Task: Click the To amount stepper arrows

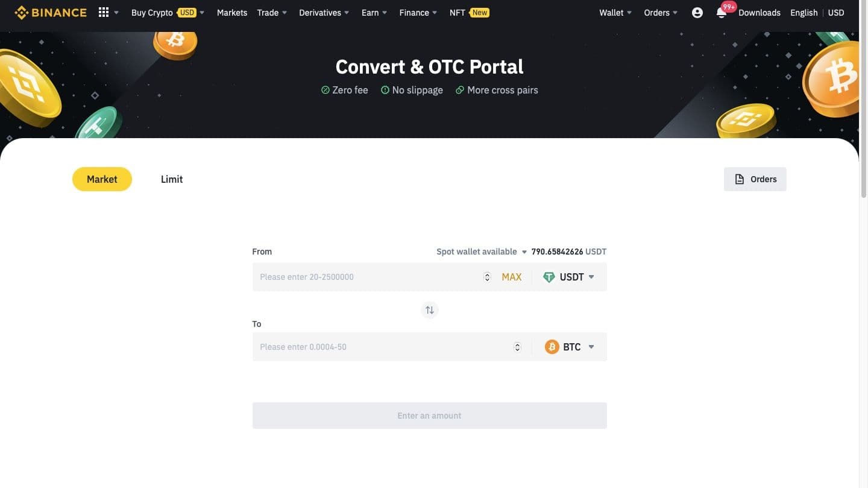Action: [517, 347]
